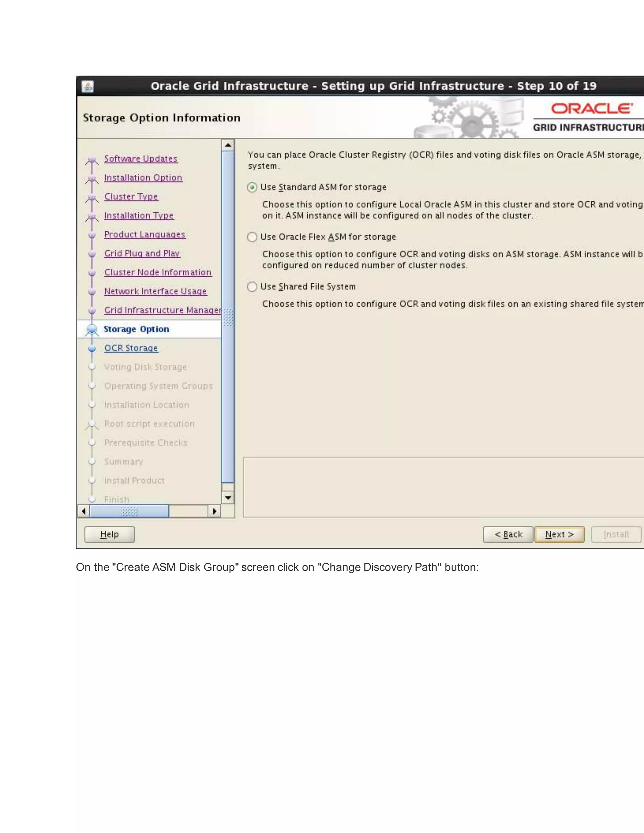Click the step list scroll up arrow
Screen dimensions: 644x833
(228, 145)
